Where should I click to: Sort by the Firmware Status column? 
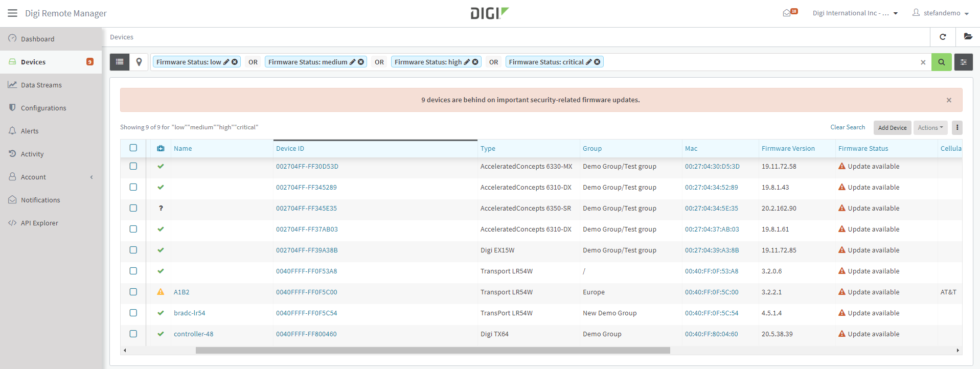click(x=863, y=149)
